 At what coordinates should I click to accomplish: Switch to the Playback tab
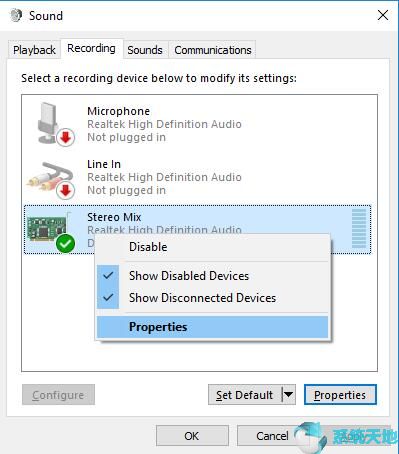tap(34, 50)
